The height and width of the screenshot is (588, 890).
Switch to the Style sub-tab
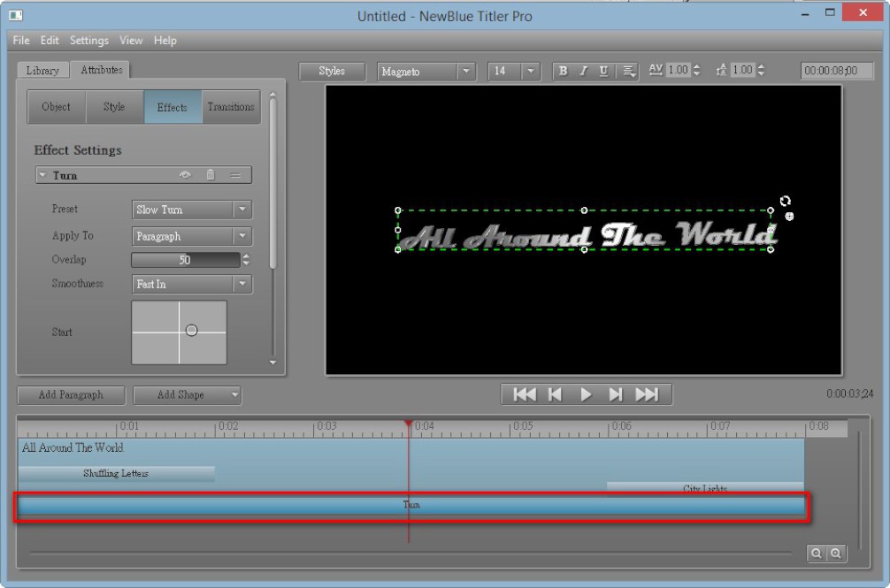pos(114,107)
